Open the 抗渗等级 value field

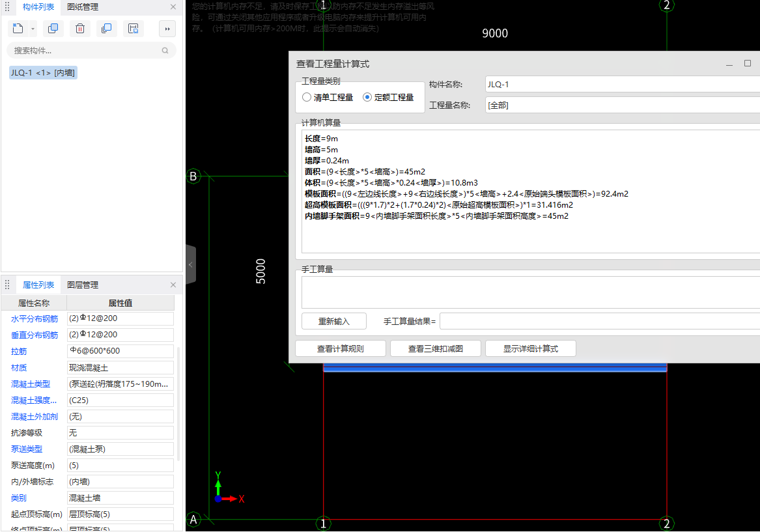(x=120, y=432)
